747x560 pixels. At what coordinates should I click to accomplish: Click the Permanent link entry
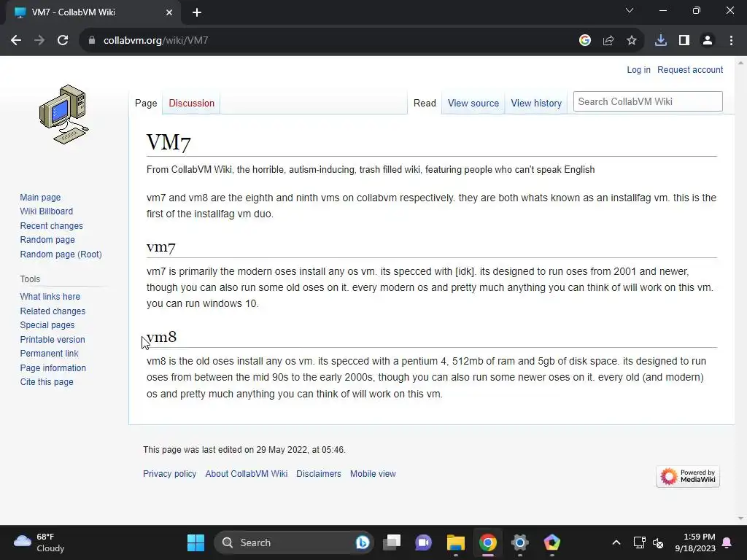pos(49,354)
